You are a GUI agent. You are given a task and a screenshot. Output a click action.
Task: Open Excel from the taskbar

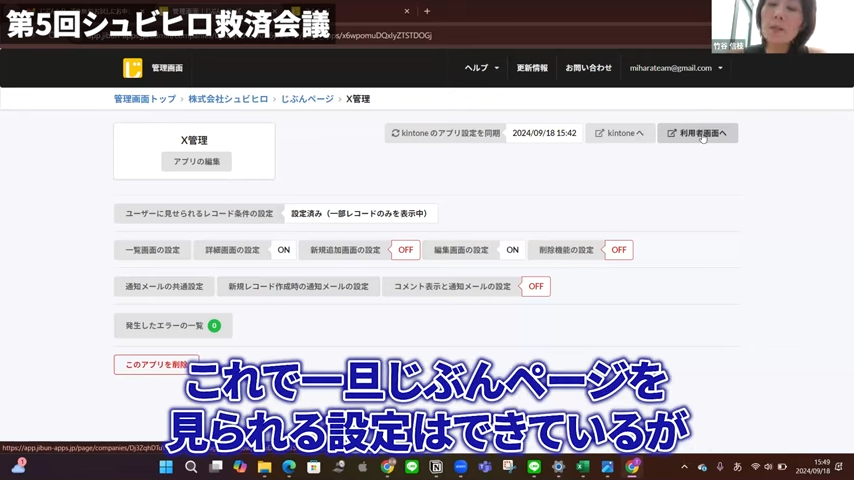pos(583,467)
